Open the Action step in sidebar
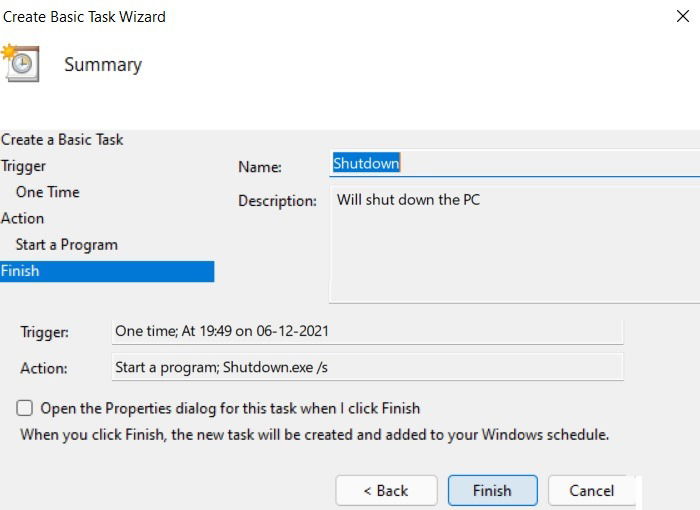The height and width of the screenshot is (510, 700). coord(22,218)
